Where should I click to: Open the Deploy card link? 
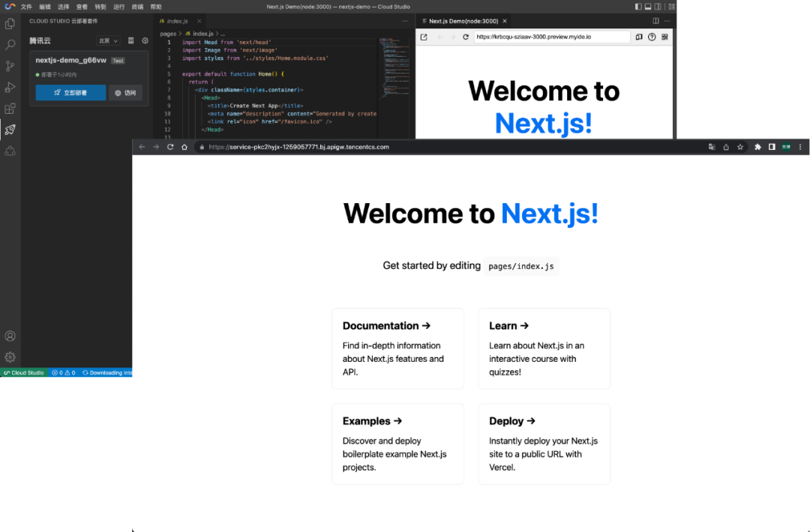[x=544, y=444]
